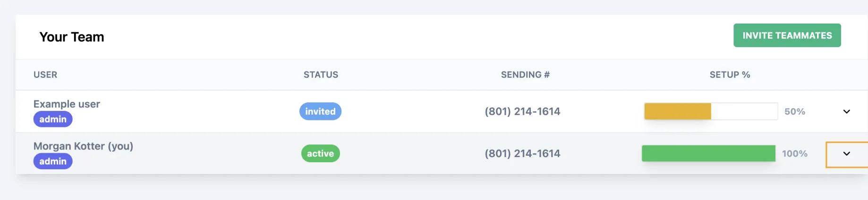This screenshot has height=200, width=868.
Task: Click the SETUP % column header
Action: point(730,75)
